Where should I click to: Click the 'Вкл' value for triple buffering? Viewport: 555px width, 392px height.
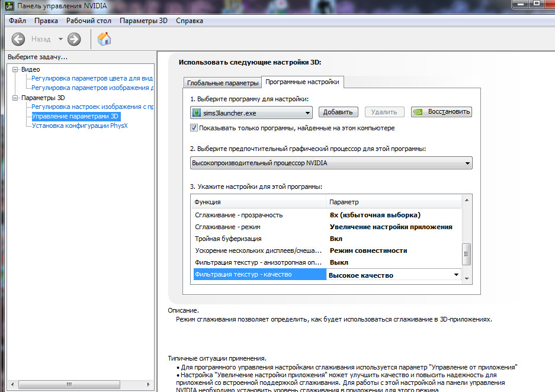[x=336, y=239]
